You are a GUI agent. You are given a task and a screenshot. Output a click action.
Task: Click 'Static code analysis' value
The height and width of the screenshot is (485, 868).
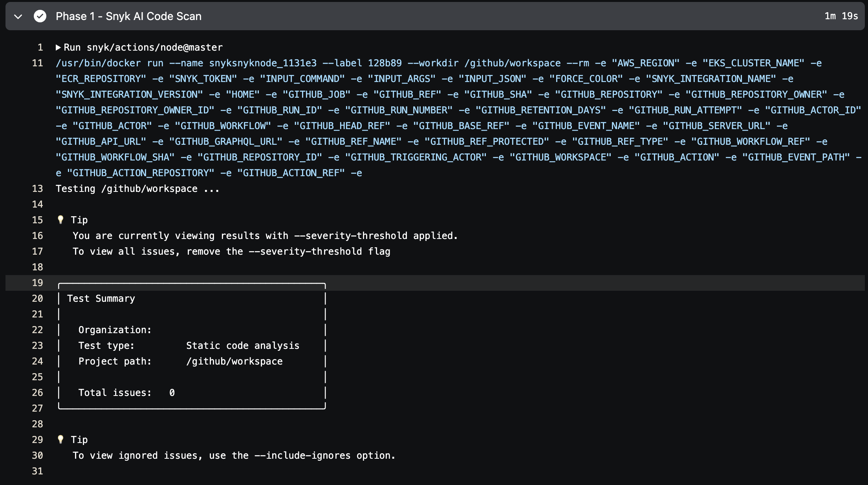pos(243,346)
